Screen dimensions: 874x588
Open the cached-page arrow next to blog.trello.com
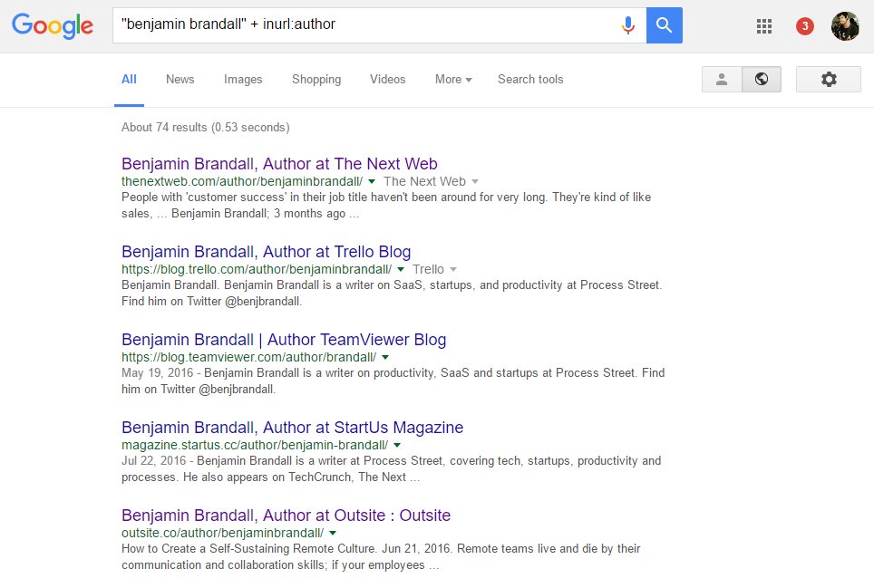400,269
